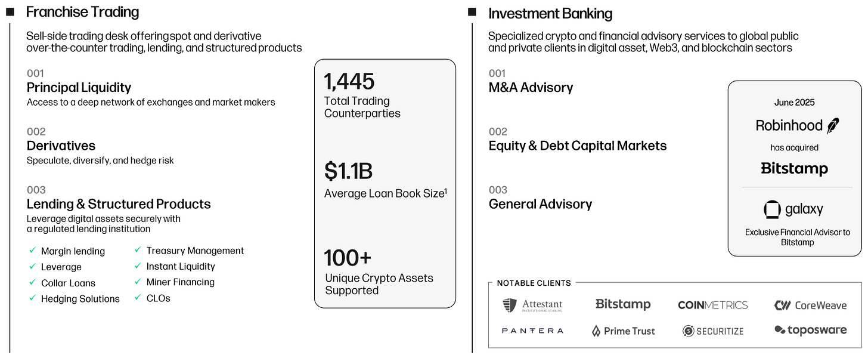Click the Lending & Structured Products heading
This screenshot has height=355, width=868.
[x=119, y=204]
